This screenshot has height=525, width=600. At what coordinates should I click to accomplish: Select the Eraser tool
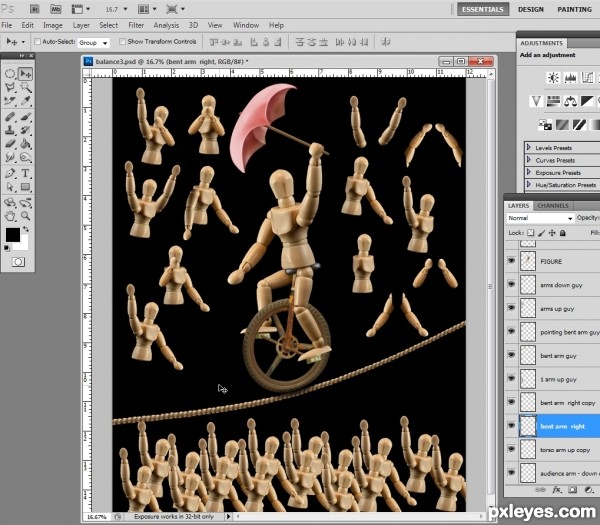coord(10,144)
